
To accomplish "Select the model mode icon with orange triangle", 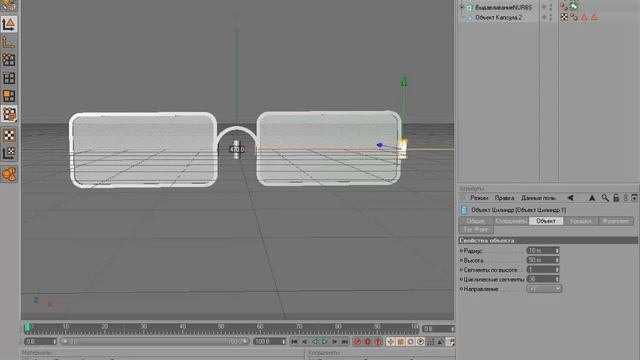I will point(9,24).
